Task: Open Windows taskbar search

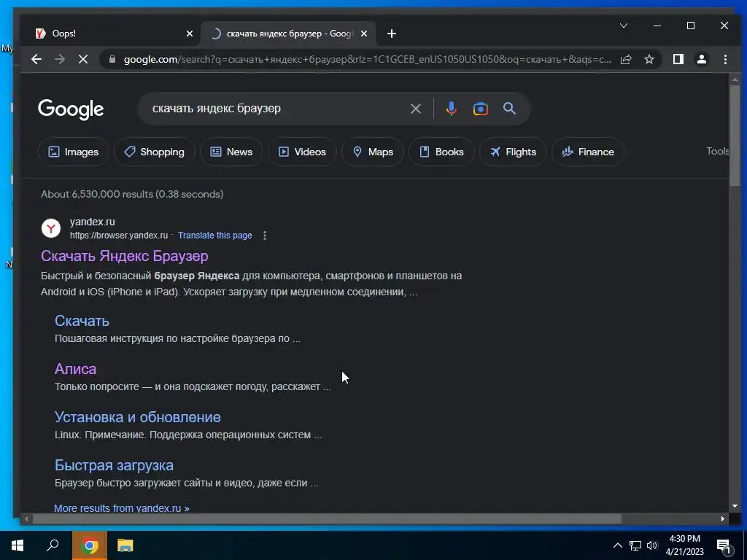Action: coord(53,545)
